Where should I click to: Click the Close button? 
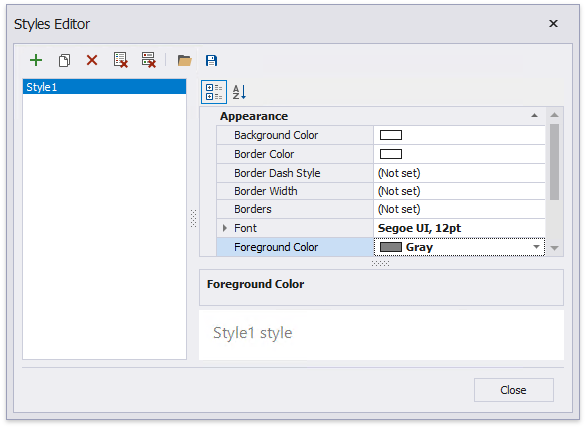click(514, 390)
